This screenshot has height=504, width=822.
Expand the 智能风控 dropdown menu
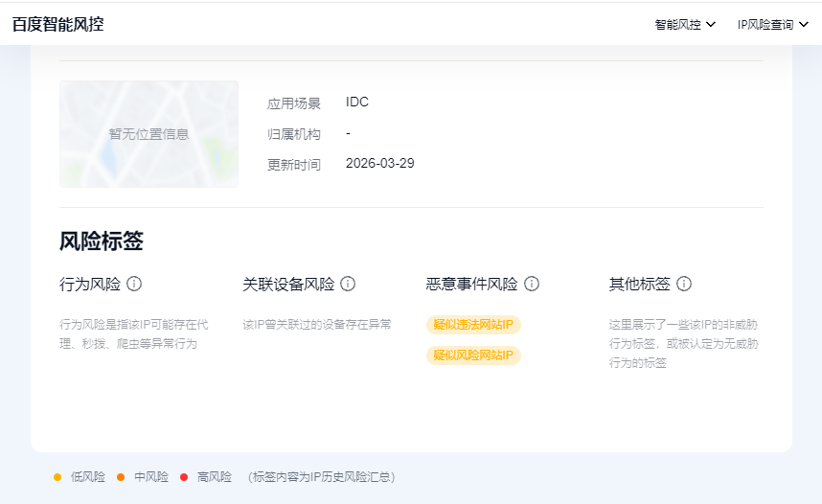point(685,25)
